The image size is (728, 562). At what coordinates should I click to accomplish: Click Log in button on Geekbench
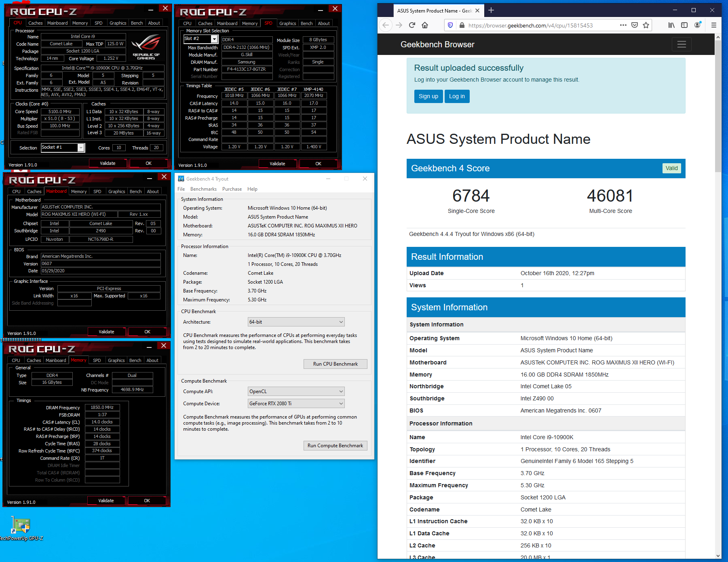[457, 96]
